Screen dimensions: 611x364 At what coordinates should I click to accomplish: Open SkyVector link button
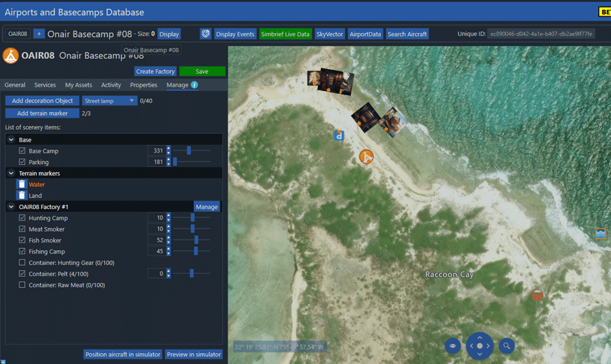click(329, 34)
